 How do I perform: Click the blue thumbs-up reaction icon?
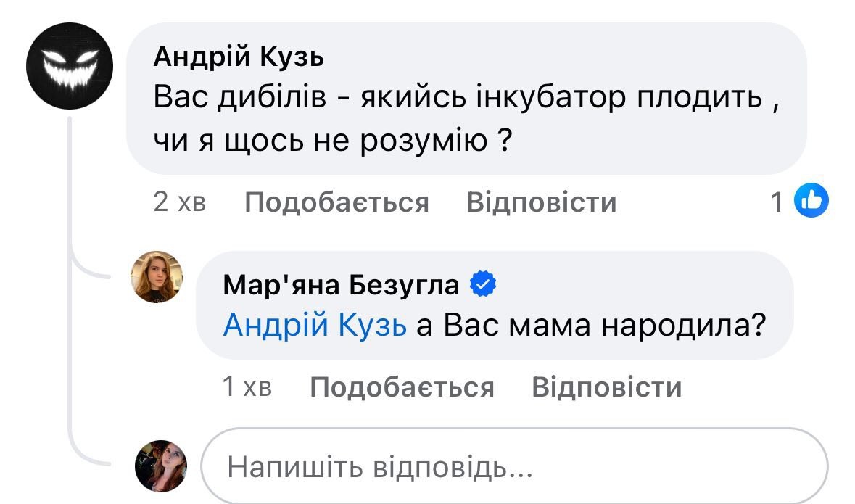[x=811, y=202]
